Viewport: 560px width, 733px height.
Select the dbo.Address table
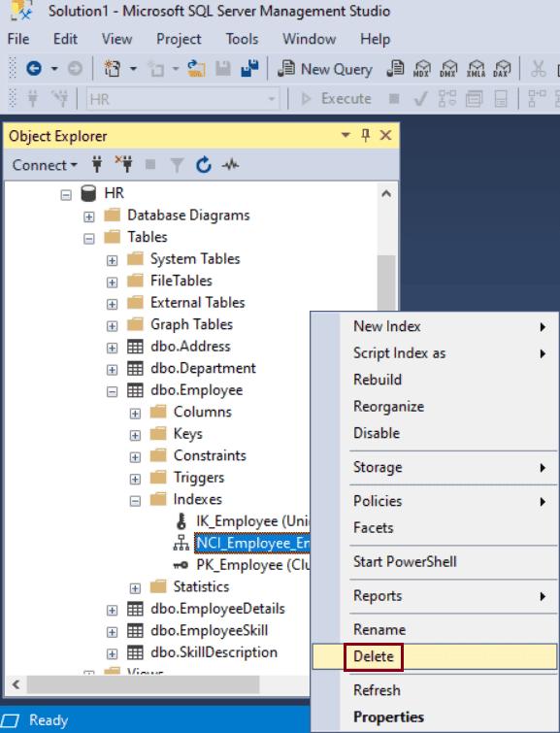pyautogui.click(x=190, y=347)
